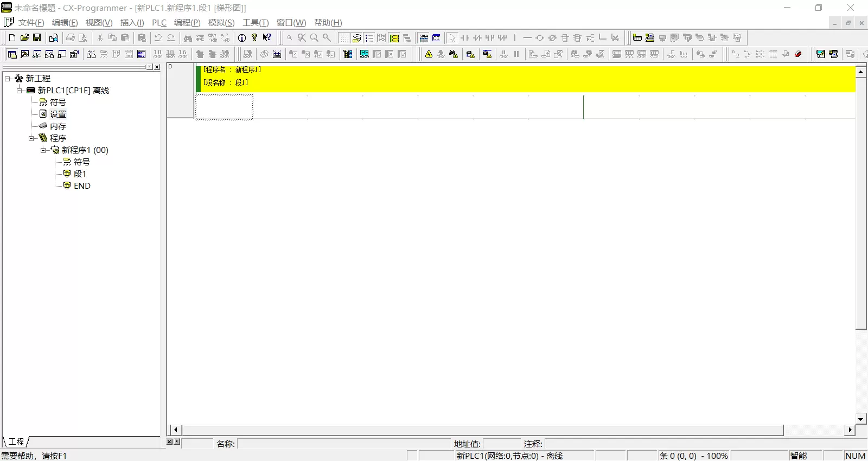
Task: Click the vertical scrollbar down arrow
Action: coord(861,419)
